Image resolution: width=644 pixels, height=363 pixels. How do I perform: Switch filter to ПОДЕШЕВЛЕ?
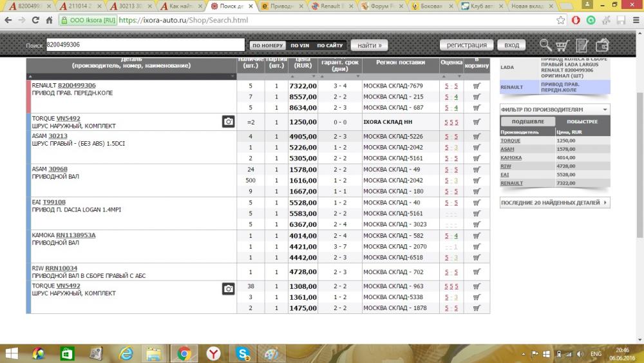[x=528, y=122]
